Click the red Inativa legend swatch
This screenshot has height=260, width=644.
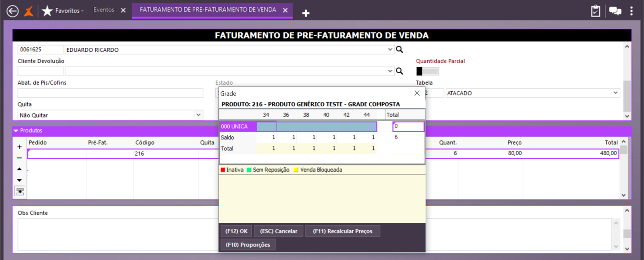pyautogui.click(x=223, y=170)
